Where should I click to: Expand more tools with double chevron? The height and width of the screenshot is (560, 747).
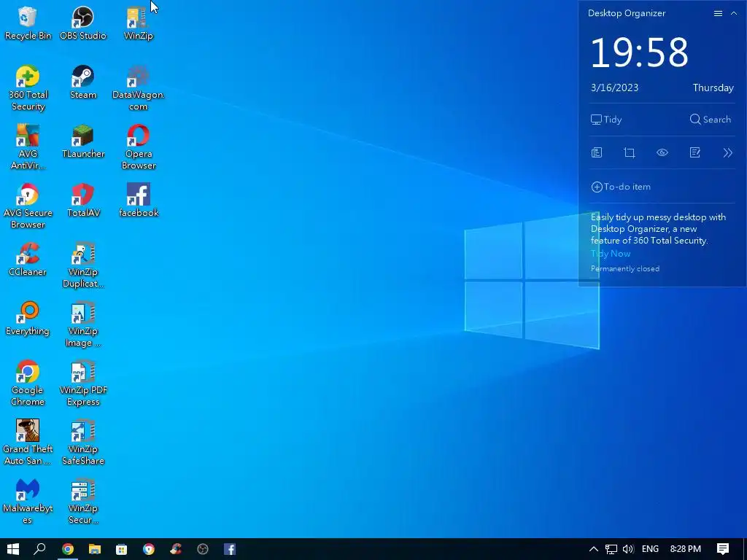tap(727, 153)
